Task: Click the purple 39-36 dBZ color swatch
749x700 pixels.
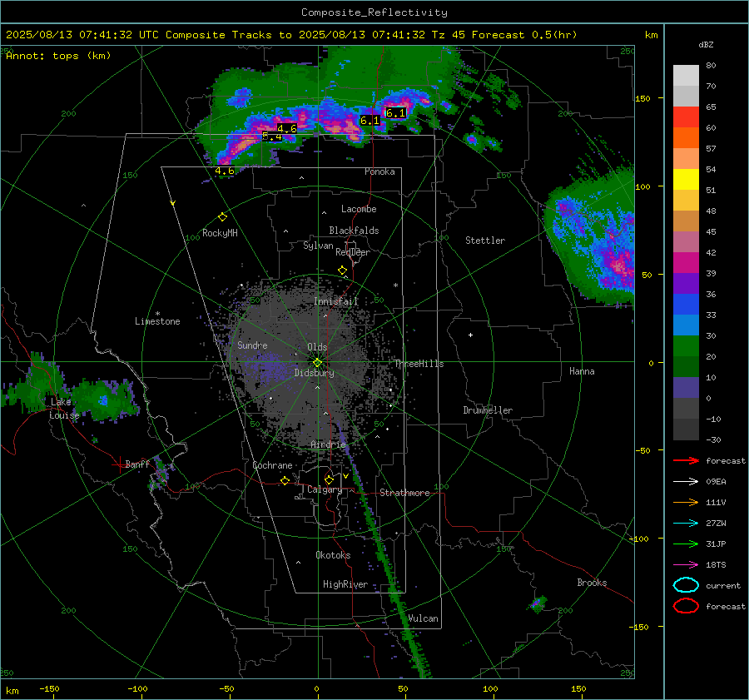Action: (686, 283)
